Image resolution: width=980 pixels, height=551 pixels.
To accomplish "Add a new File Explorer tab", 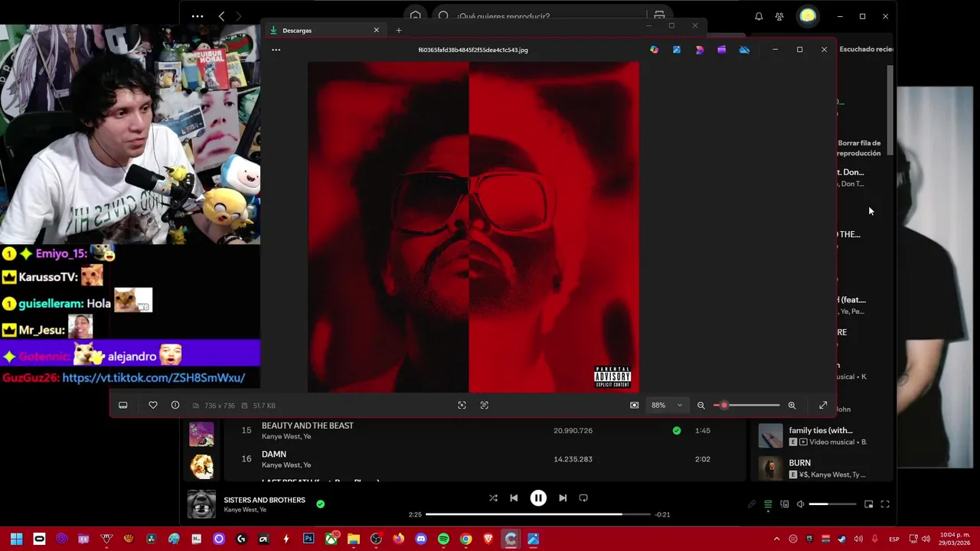I will [x=398, y=31].
